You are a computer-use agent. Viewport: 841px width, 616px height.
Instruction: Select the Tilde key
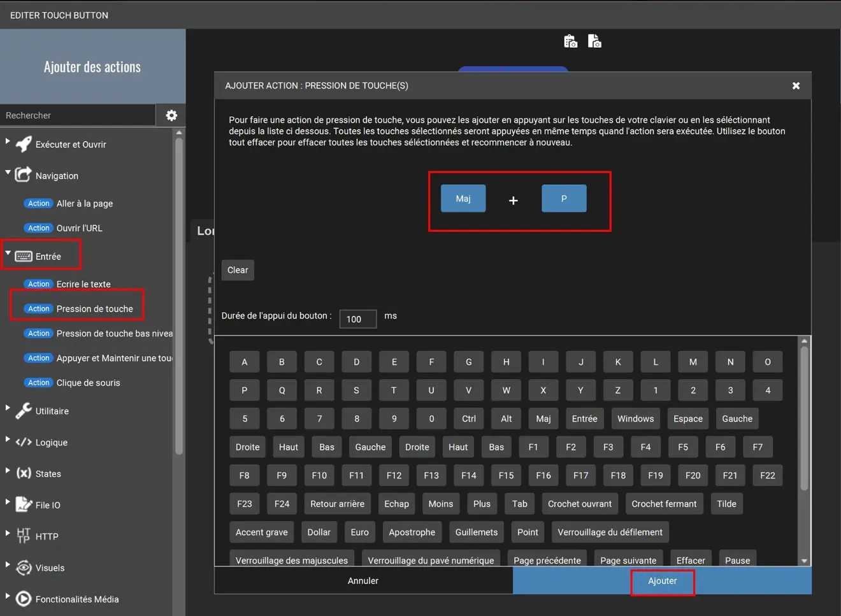coord(726,504)
